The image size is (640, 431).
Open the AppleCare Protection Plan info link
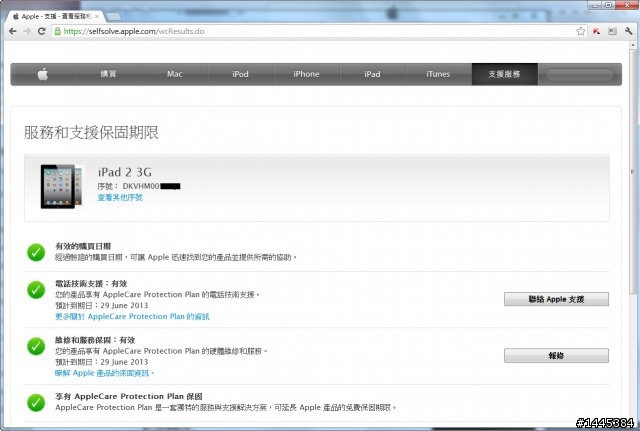coord(132,317)
